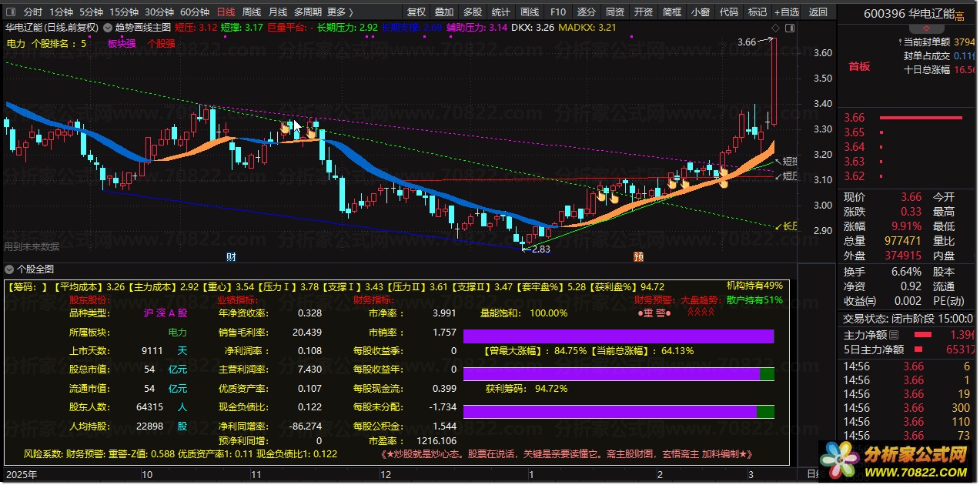980x485 pixels.
Task: Select the 3.64 order book row
Action: coord(907,147)
